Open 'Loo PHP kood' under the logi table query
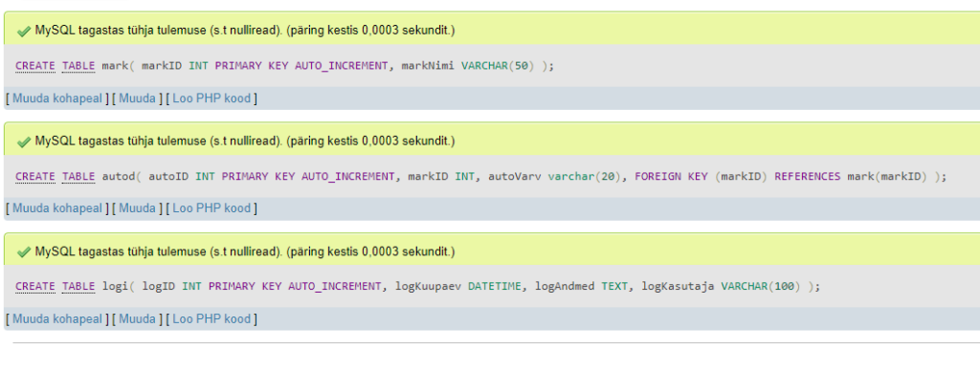Image resolution: width=980 pixels, height=371 pixels. tap(212, 318)
